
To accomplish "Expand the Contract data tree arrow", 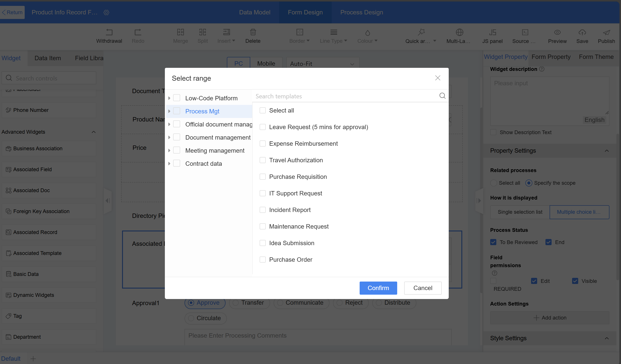I will coord(169,164).
